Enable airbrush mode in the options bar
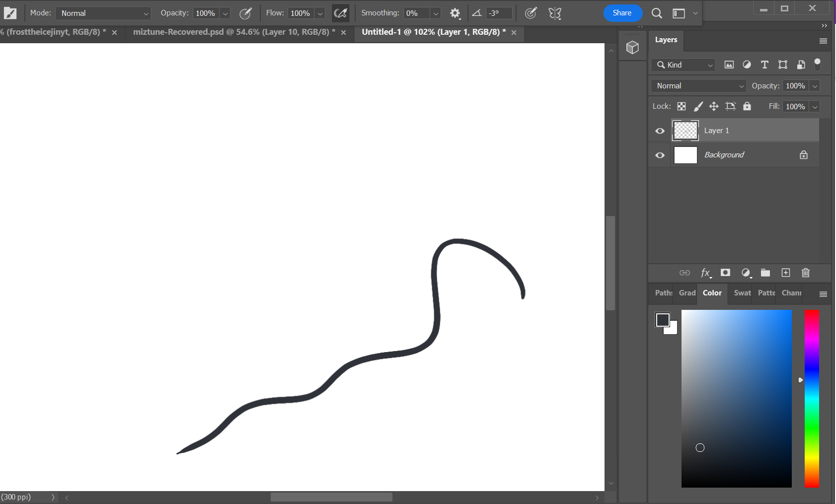Image resolution: width=836 pixels, height=504 pixels. coord(340,13)
